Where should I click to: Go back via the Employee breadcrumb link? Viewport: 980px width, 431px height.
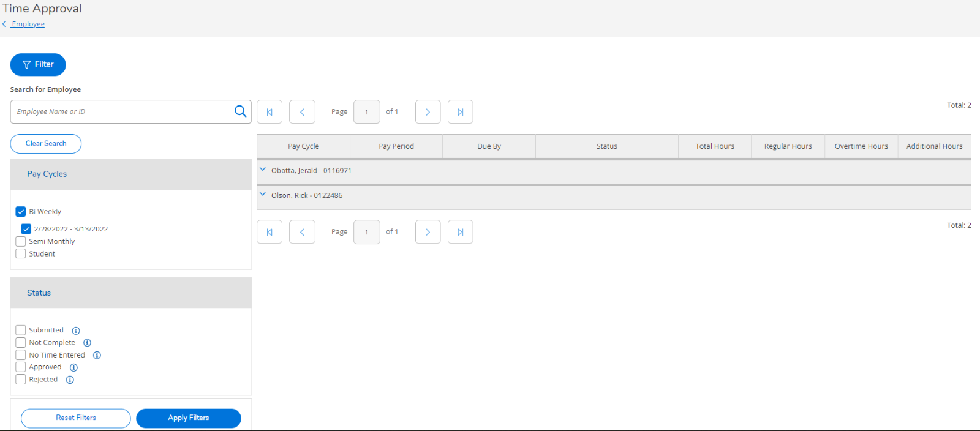pos(28,24)
